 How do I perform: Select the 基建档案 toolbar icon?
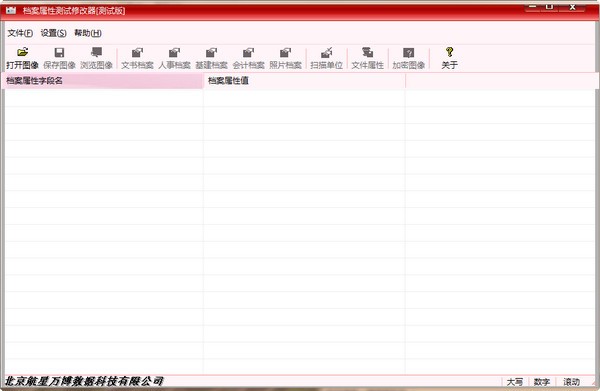[211, 52]
